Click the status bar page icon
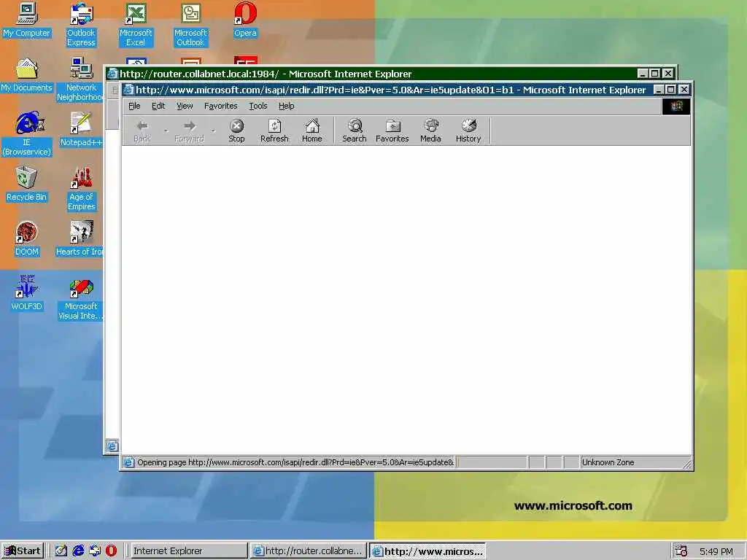The image size is (747, 560). [x=128, y=462]
